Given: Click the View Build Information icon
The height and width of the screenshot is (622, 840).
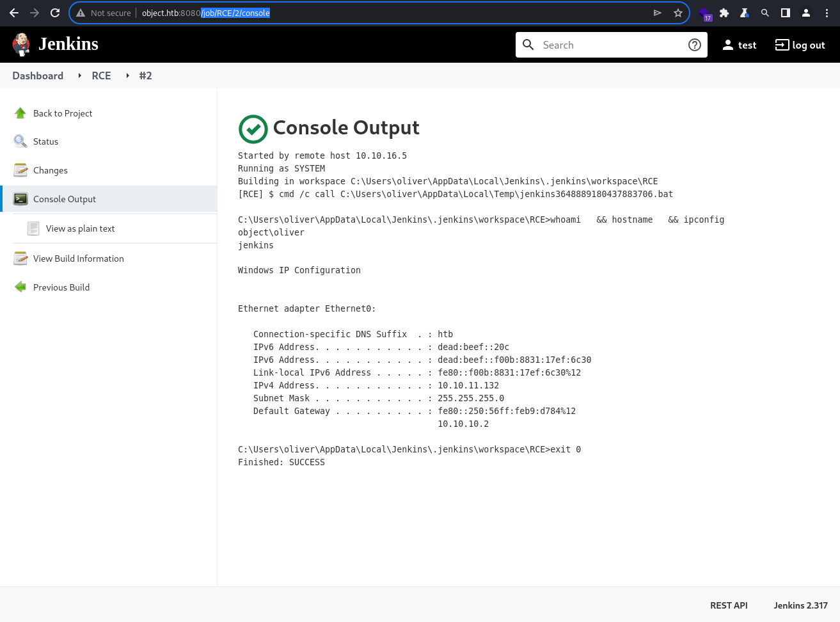Looking at the screenshot, I should coord(20,259).
